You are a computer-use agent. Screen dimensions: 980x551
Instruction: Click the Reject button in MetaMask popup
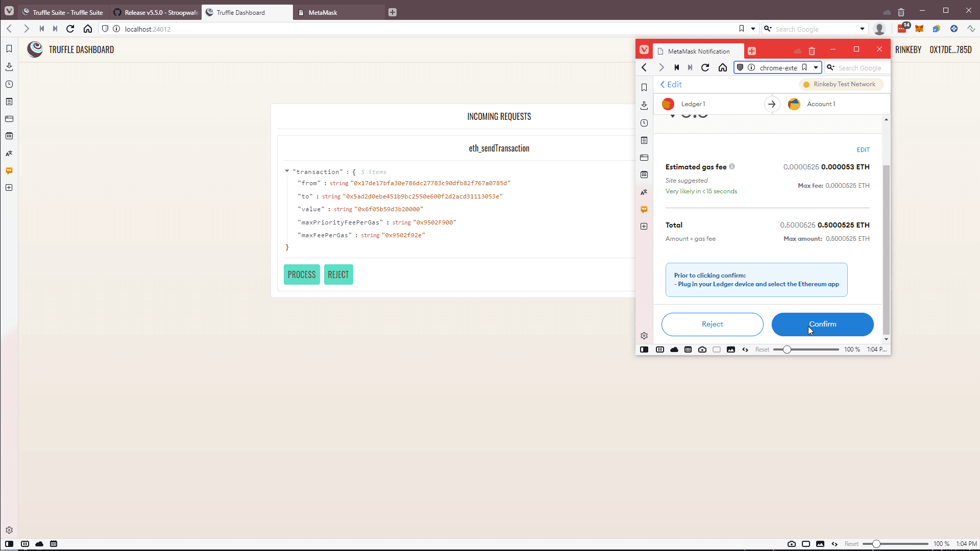click(x=712, y=324)
